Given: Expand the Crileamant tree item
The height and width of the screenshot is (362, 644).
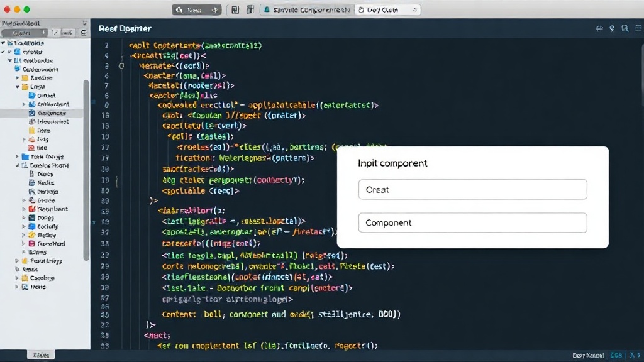Looking at the screenshot, I should [24, 104].
